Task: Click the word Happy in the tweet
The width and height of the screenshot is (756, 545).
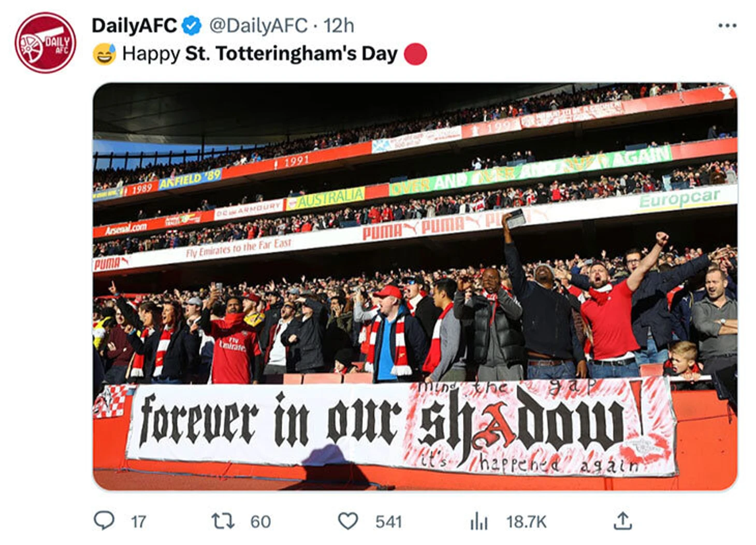Action: tap(151, 54)
